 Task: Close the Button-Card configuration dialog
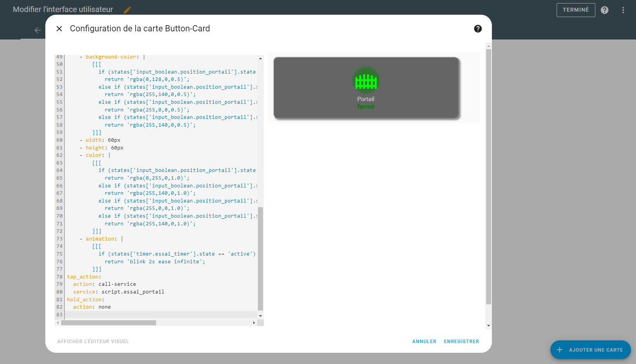[59, 29]
